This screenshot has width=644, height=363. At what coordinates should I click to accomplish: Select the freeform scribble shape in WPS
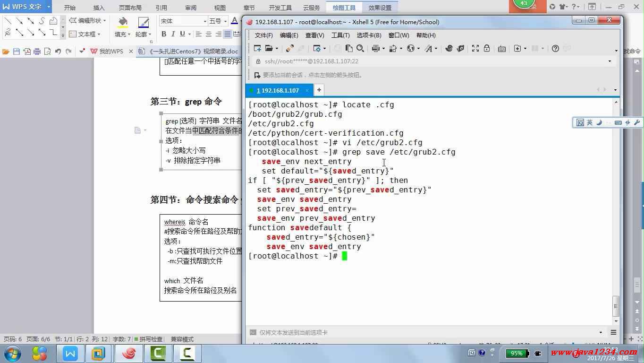pyautogui.click(x=8, y=32)
